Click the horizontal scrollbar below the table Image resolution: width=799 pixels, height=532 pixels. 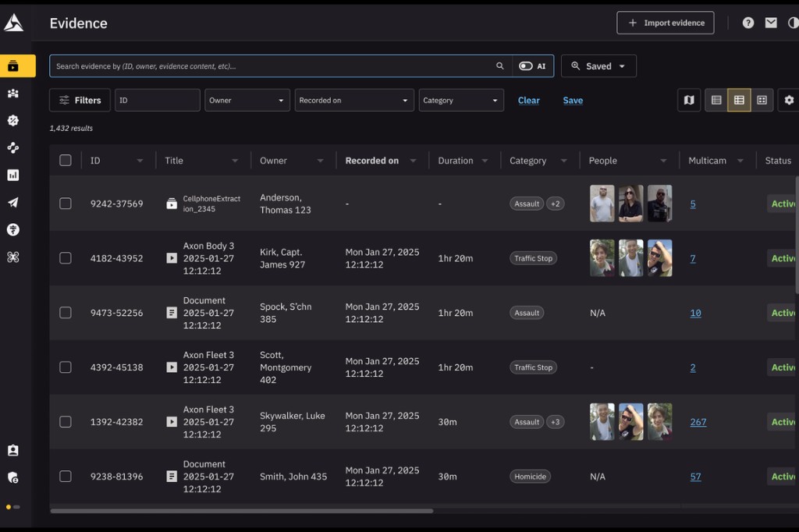click(x=242, y=512)
